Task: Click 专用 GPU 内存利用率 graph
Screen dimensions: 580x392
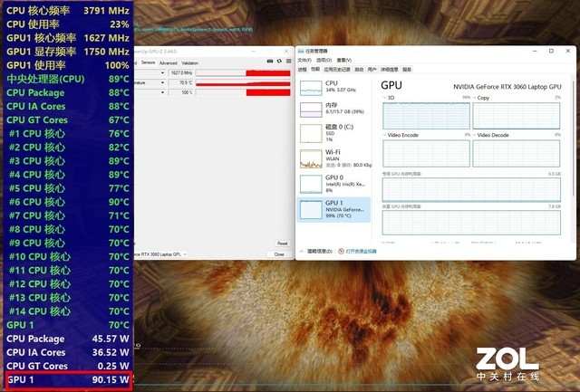Action: click(x=471, y=189)
